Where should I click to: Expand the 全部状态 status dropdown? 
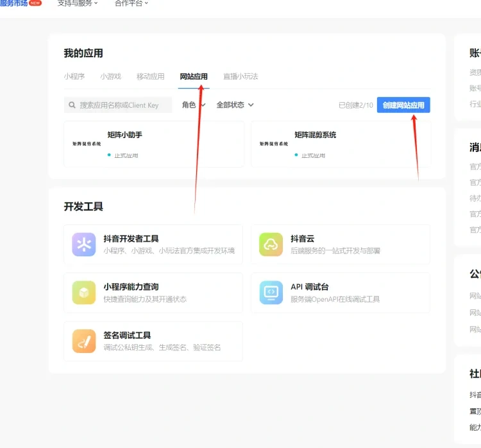coord(235,105)
